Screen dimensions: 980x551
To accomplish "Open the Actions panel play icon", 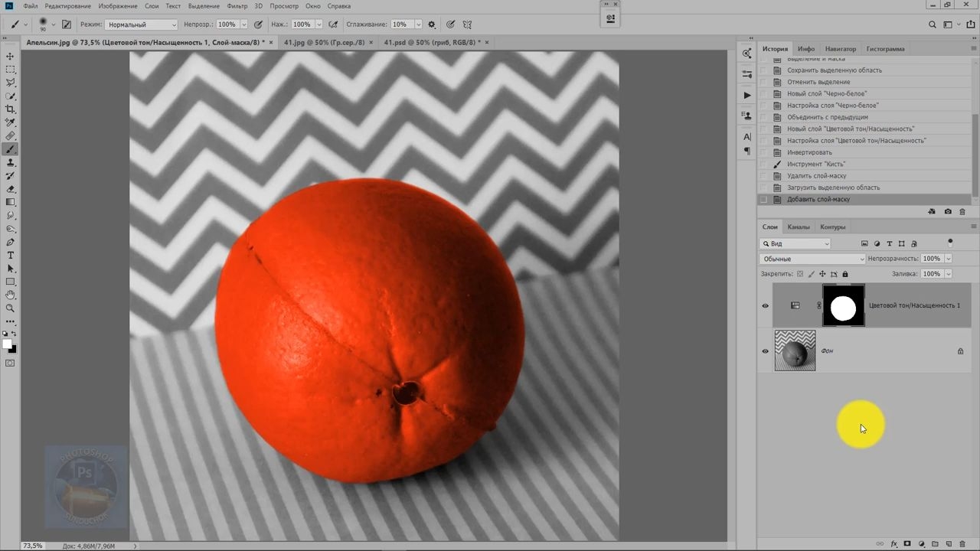I will (x=747, y=96).
